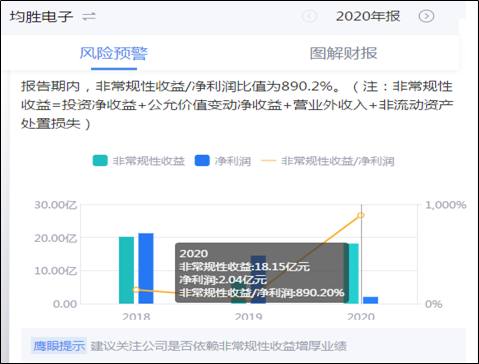Viewport: 479px width, 364px height.
Task: Go to next report period arrow
Action: (426, 16)
